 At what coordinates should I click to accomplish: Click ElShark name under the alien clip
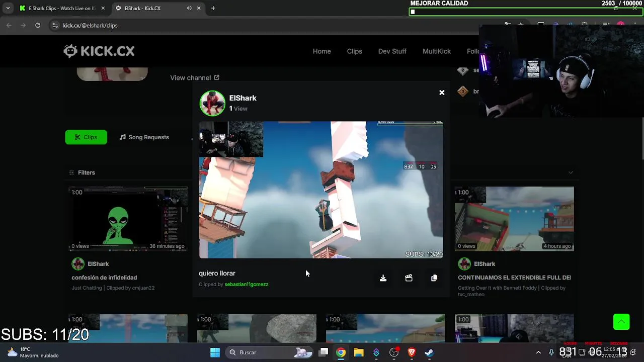(x=98, y=264)
